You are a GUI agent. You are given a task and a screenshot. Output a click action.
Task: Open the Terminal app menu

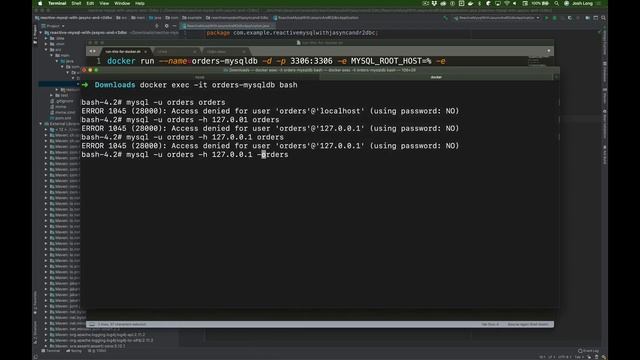57,3
